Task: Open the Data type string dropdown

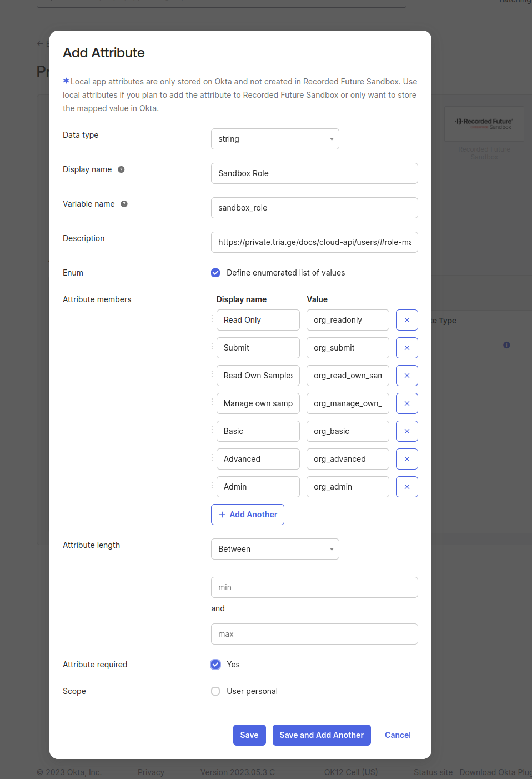Action: (275, 139)
